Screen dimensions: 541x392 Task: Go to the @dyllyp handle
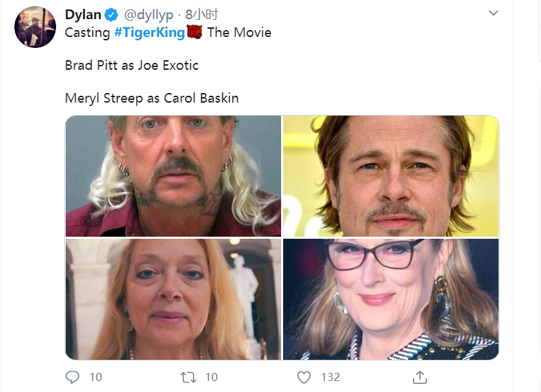[146, 15]
